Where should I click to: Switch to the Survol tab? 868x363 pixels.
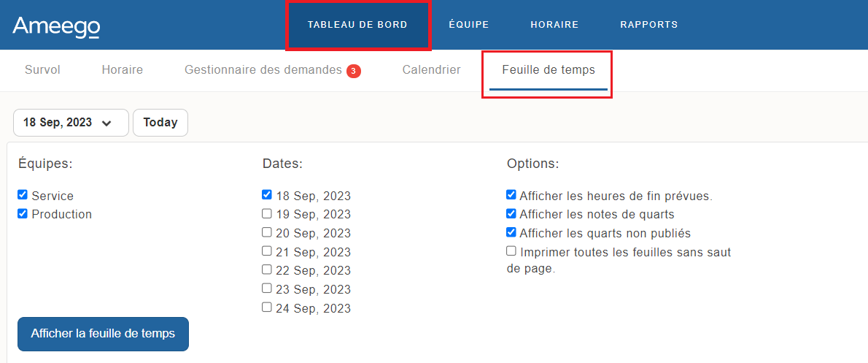tap(42, 70)
